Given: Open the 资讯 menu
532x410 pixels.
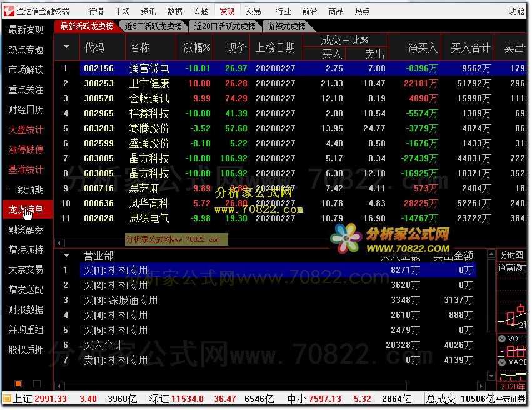Looking at the screenshot, I should tap(148, 11).
